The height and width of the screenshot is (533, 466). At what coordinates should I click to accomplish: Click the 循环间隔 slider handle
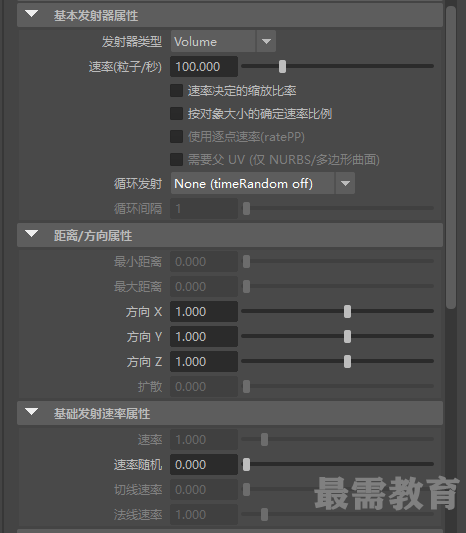(246, 208)
